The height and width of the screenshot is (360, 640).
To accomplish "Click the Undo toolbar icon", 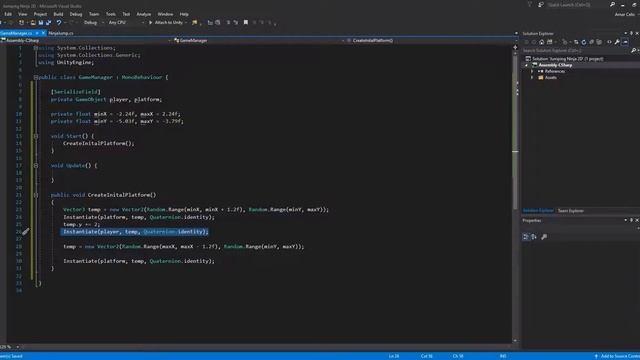I will coord(59,23).
